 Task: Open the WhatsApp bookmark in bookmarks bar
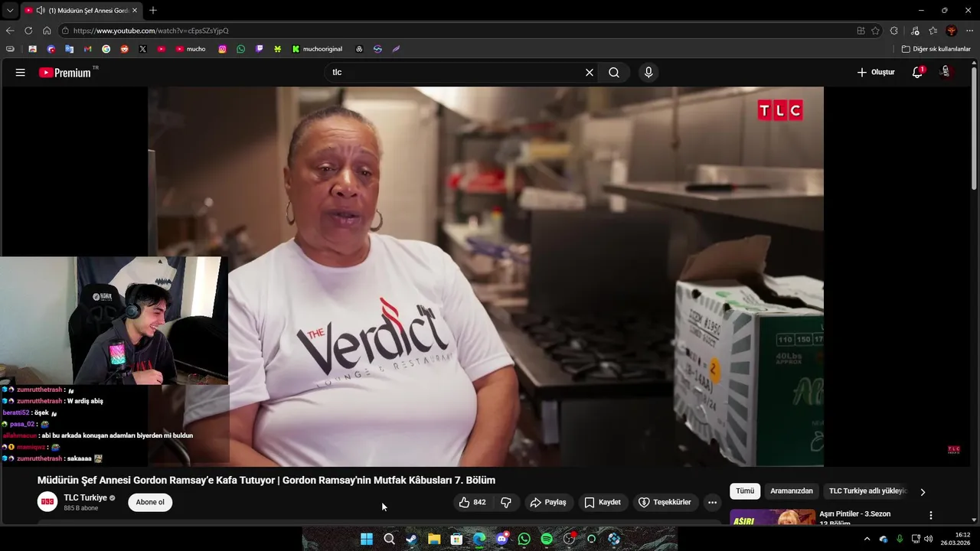point(240,49)
